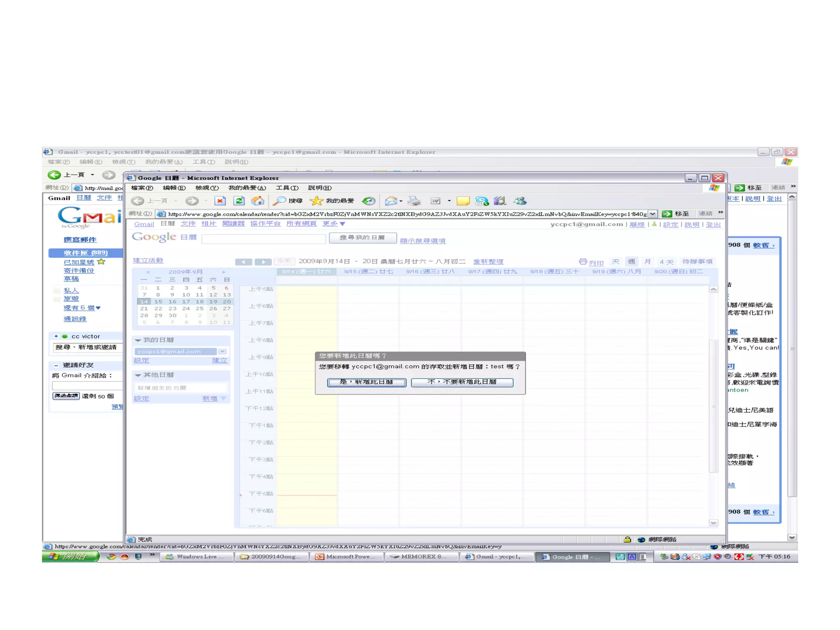Click the Mail envelope toolbar icon

click(x=391, y=201)
